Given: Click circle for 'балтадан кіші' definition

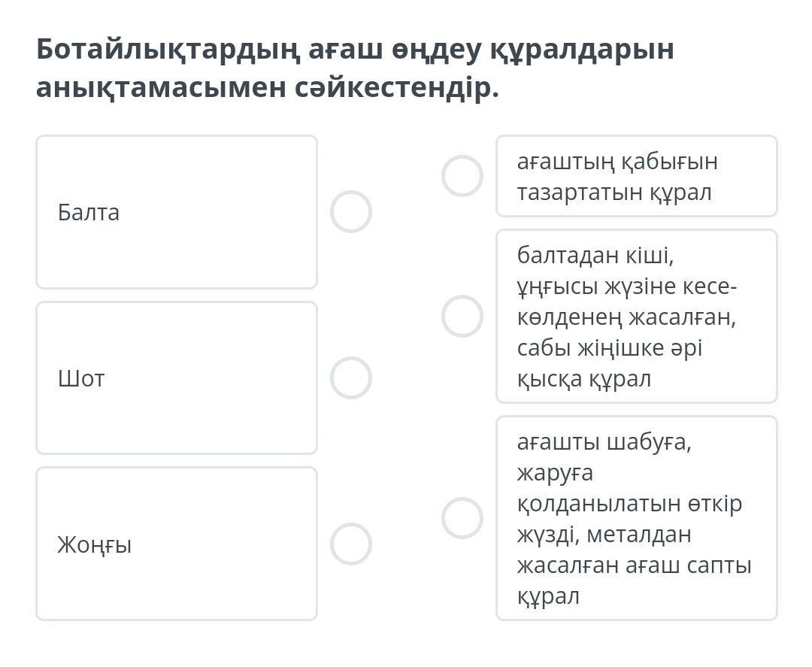Looking at the screenshot, I should (x=462, y=316).
